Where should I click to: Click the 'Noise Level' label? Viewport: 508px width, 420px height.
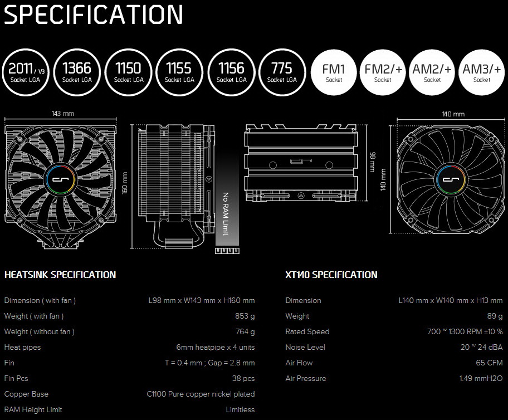pyautogui.click(x=305, y=348)
